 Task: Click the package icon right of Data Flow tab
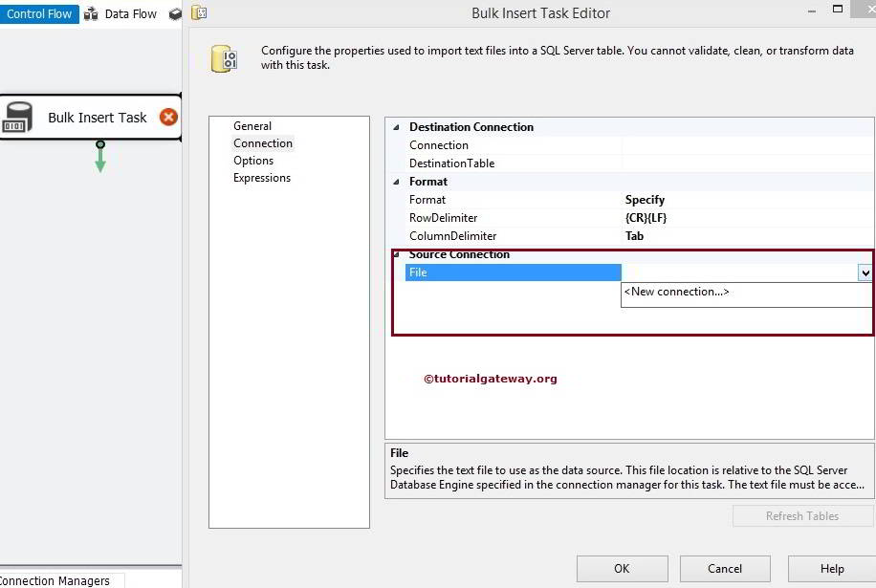pos(174,13)
